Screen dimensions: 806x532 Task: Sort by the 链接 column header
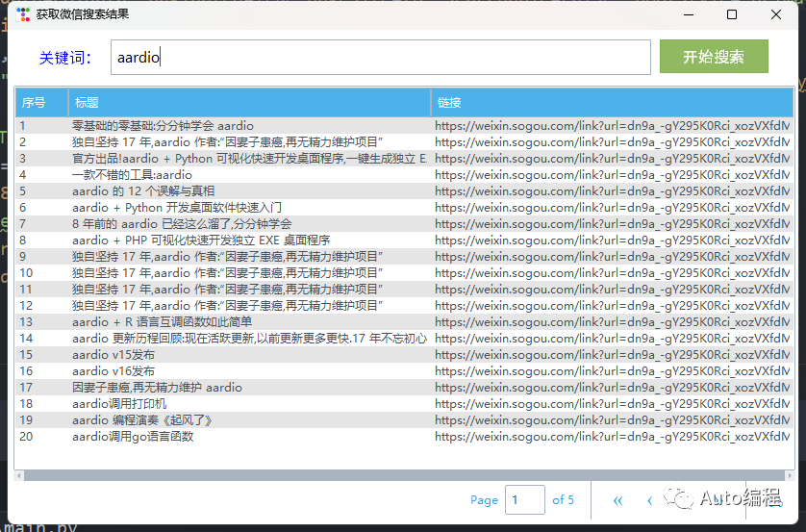(613, 102)
